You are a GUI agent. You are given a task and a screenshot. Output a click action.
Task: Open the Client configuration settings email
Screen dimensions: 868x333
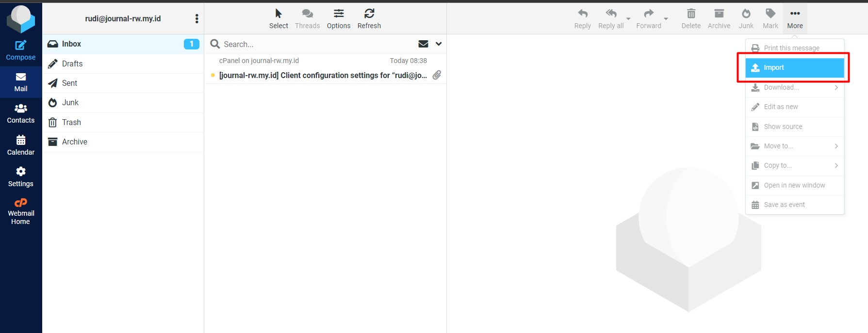click(323, 75)
